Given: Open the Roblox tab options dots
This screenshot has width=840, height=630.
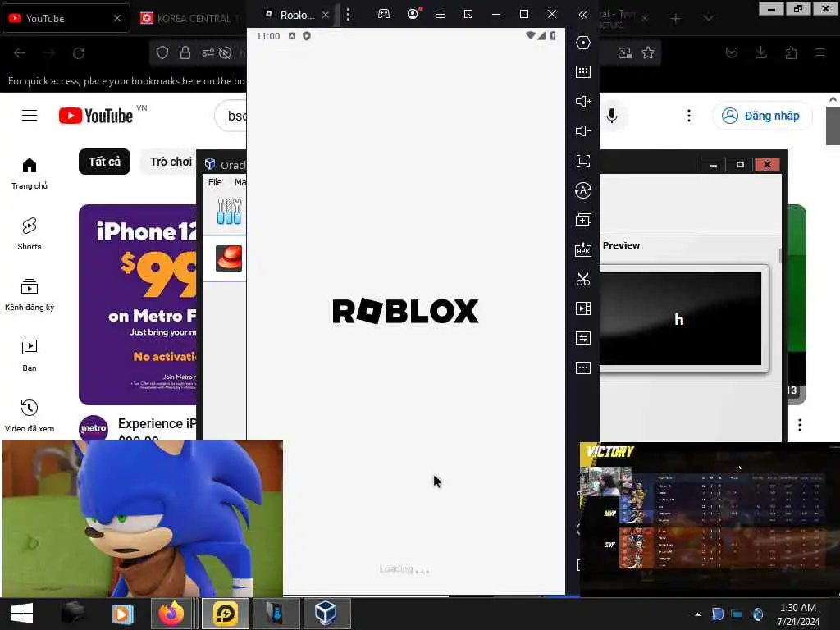Looking at the screenshot, I should (x=348, y=15).
